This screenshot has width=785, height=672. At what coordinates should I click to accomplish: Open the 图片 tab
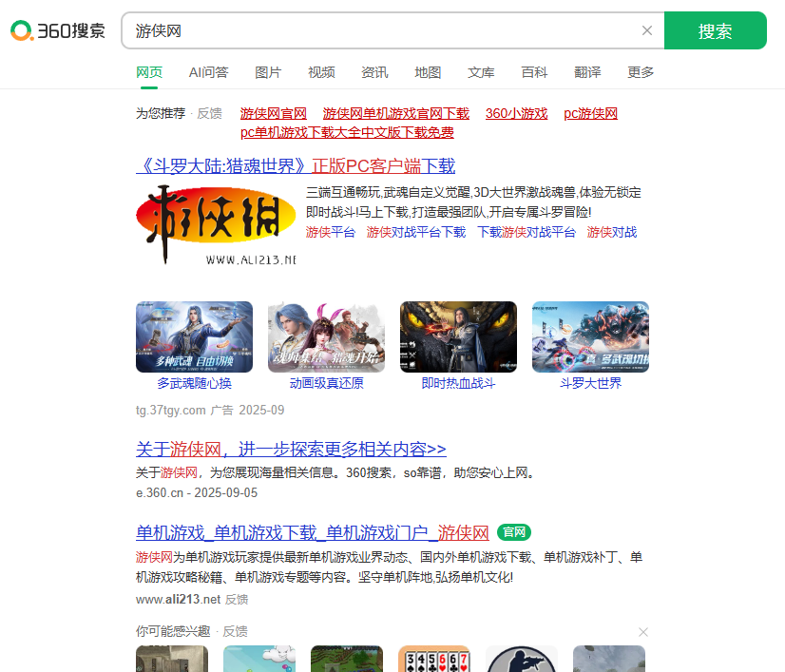268,72
